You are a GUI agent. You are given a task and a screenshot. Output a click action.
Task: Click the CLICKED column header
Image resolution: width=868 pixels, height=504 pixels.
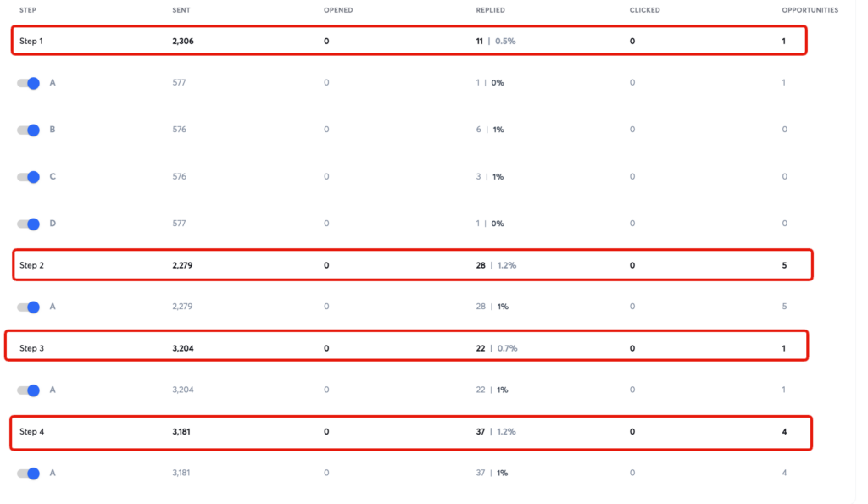(x=644, y=10)
